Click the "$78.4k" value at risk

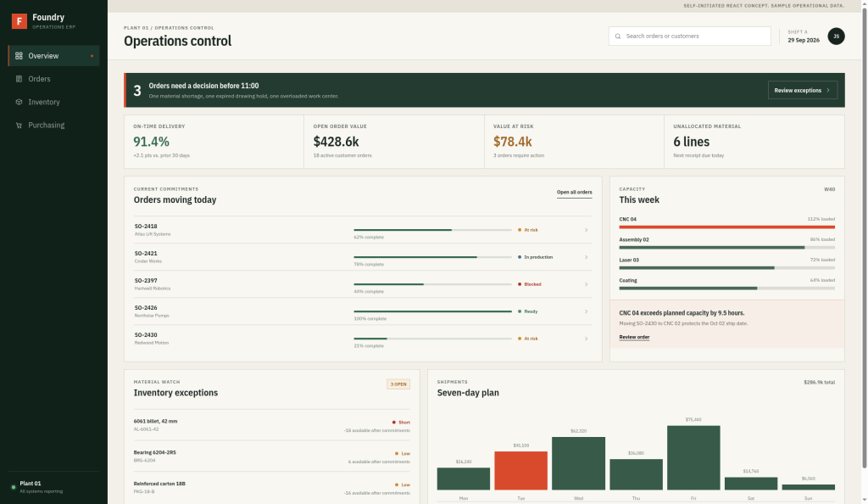click(513, 142)
